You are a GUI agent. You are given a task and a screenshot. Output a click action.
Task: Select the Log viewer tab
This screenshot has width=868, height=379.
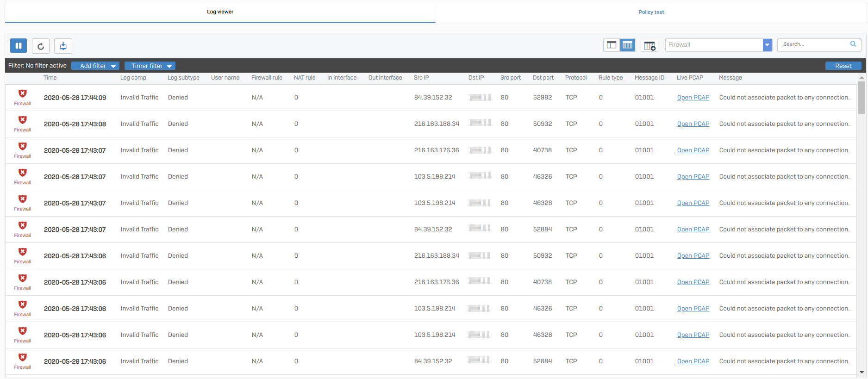tap(220, 12)
